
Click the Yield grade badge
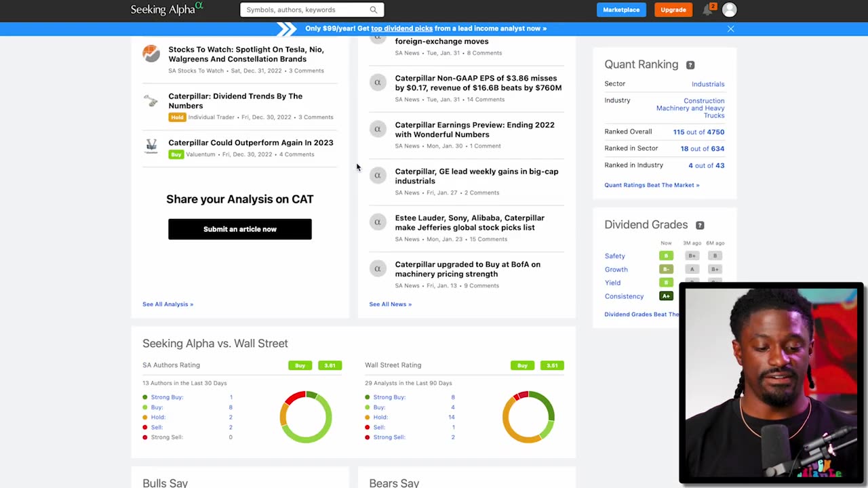[x=666, y=283]
